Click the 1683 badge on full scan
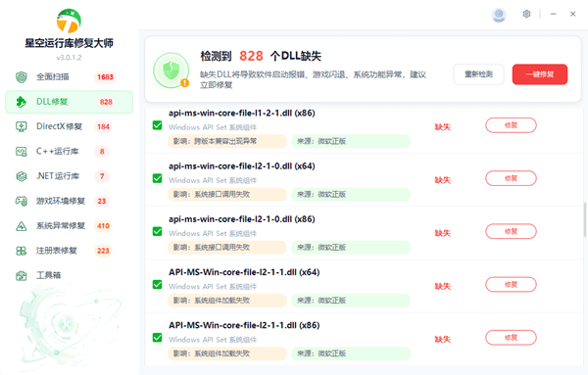 tap(105, 77)
